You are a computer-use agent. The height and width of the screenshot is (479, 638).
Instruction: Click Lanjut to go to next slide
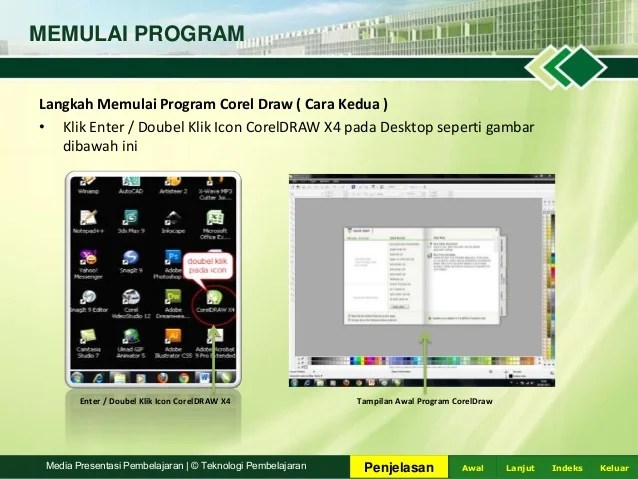[x=520, y=468]
